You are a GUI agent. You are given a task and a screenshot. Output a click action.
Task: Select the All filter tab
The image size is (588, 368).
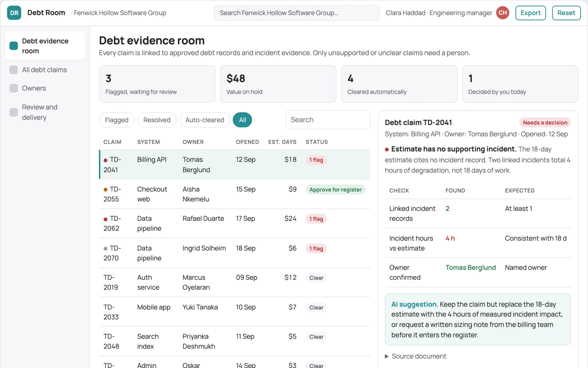tap(243, 120)
